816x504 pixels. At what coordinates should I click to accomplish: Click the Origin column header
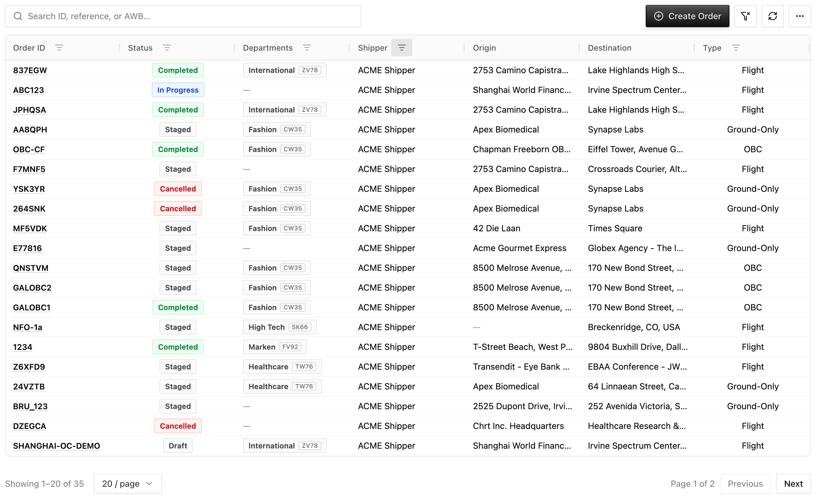pyautogui.click(x=484, y=48)
